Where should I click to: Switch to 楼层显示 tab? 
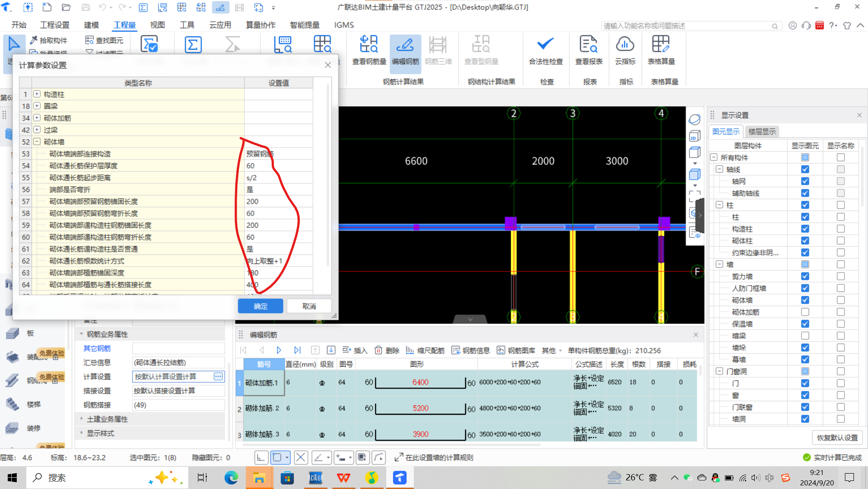762,131
